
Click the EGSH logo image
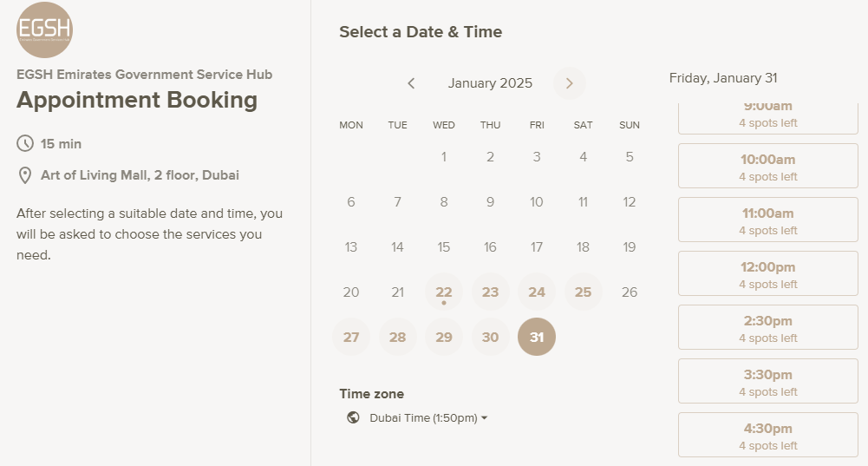click(x=44, y=30)
